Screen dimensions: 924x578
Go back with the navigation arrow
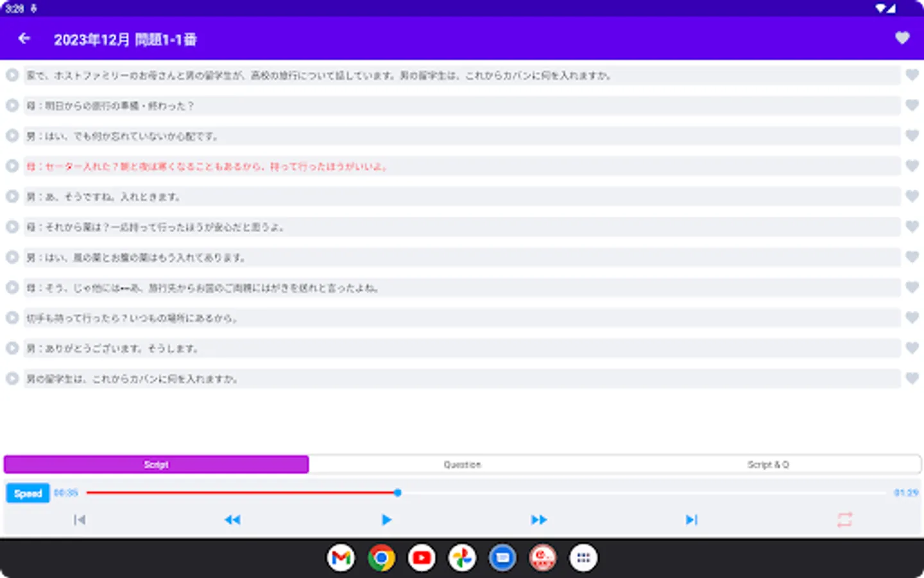point(23,38)
